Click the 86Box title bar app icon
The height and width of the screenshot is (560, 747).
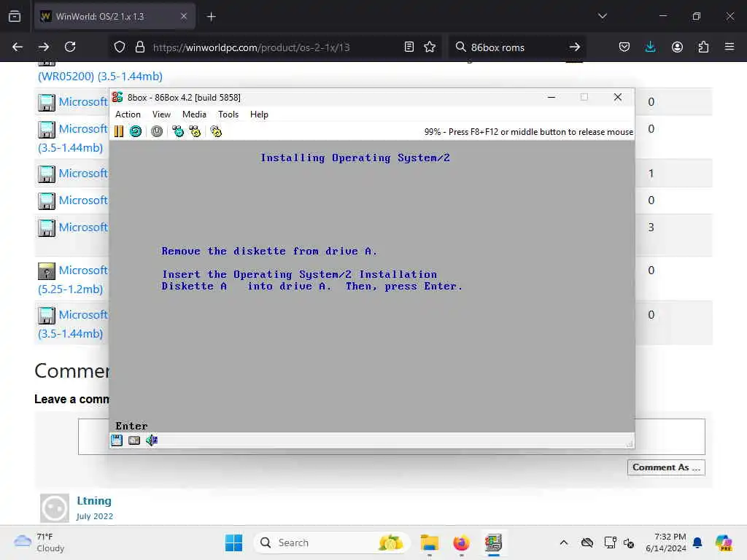(x=117, y=97)
